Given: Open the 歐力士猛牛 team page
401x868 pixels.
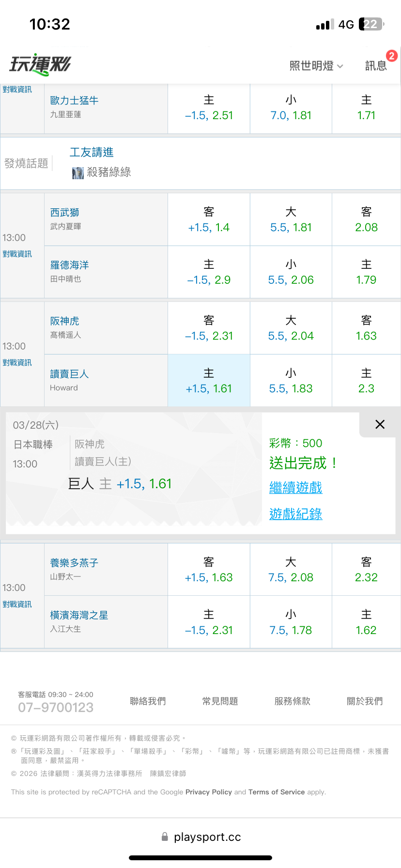Looking at the screenshot, I should click(x=74, y=100).
